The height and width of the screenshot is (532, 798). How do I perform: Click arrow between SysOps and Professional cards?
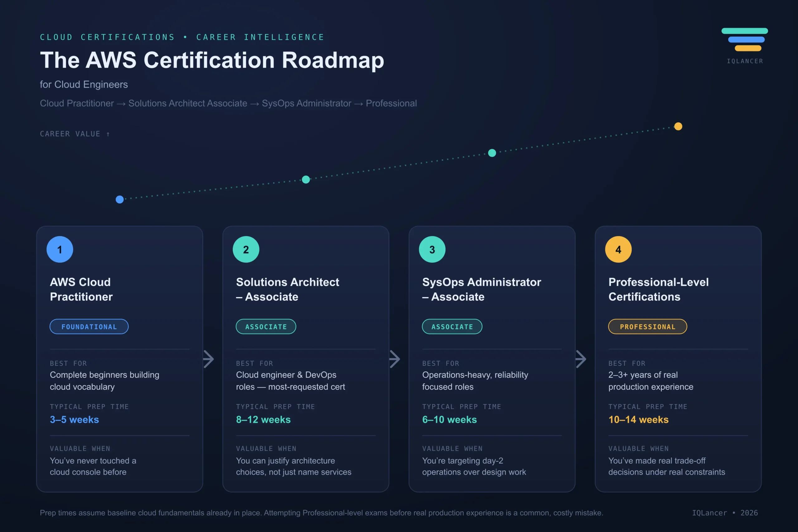tap(581, 359)
